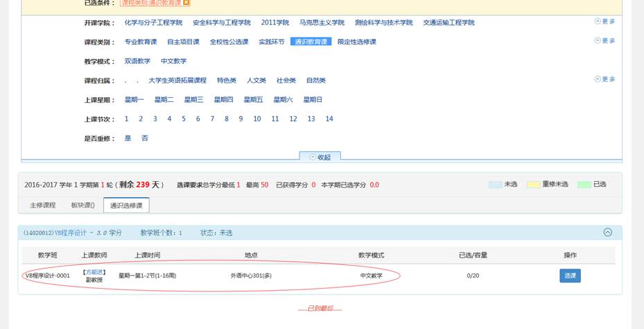Select class period 14
Viewport: 644px width, 329px height.
tap(329, 119)
